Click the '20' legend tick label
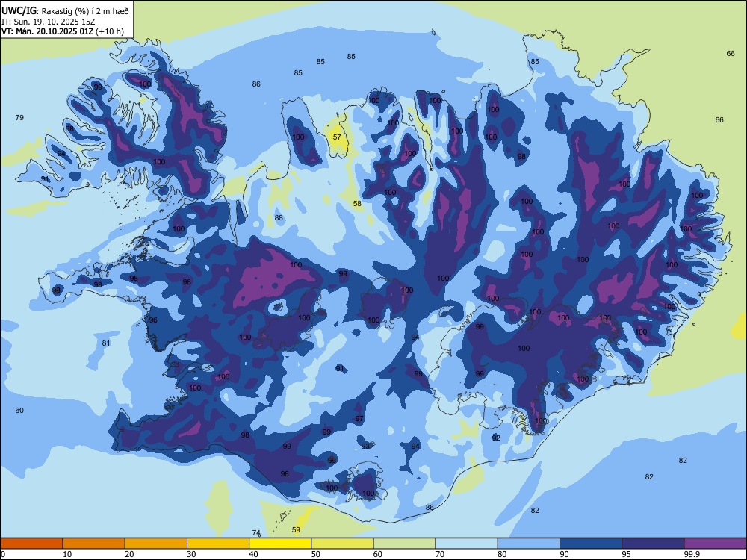The image size is (747, 560). click(x=129, y=554)
